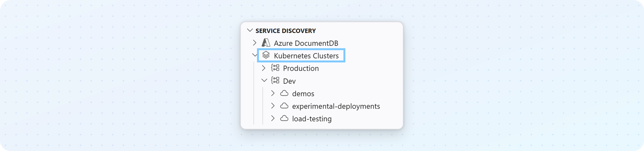Select the experimental-deployments label
This screenshot has width=644, height=151.
coord(336,106)
